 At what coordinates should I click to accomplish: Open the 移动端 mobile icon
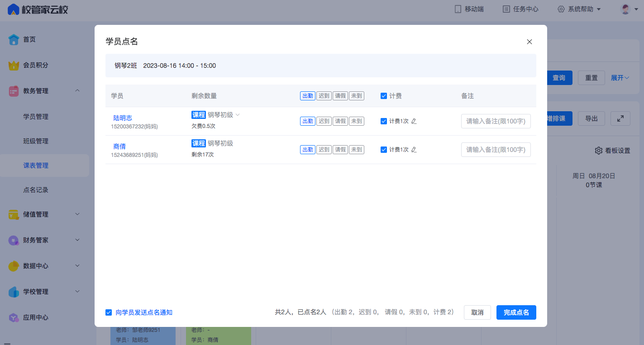point(458,9)
